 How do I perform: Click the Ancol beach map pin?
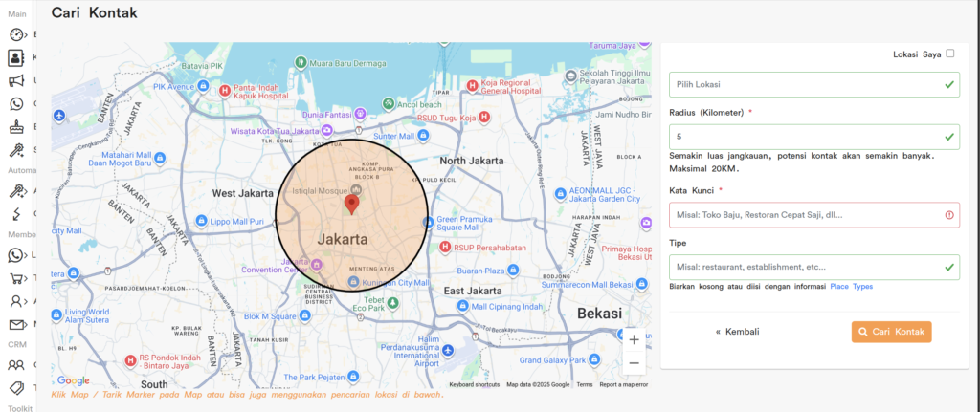click(389, 103)
